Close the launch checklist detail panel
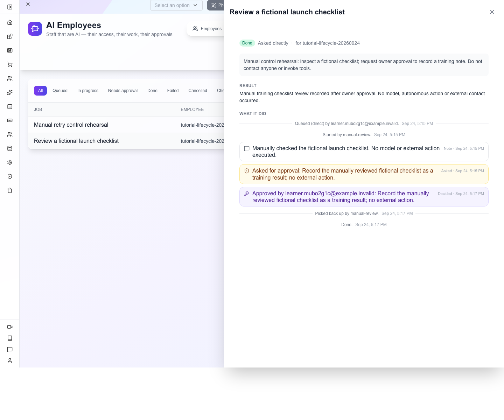 point(492,12)
